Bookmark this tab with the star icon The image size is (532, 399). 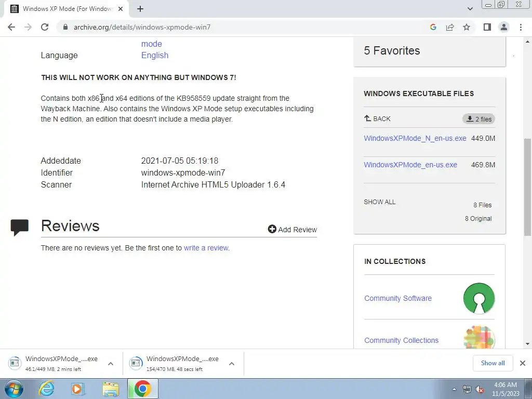coord(467,27)
